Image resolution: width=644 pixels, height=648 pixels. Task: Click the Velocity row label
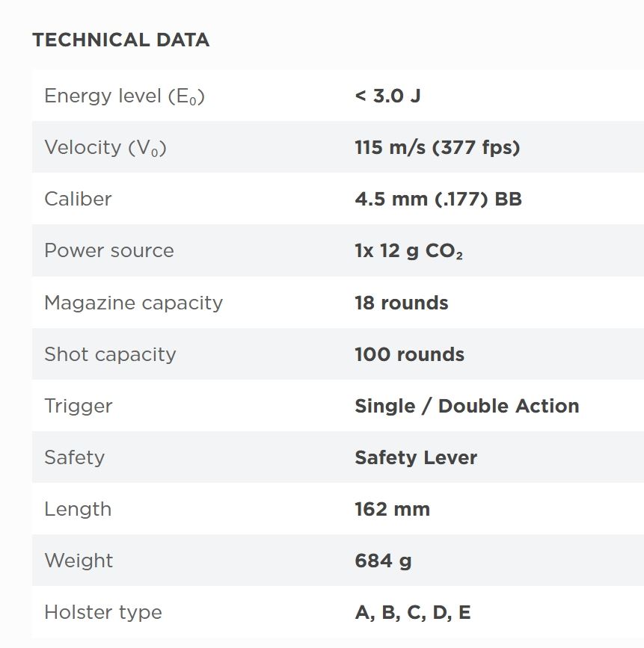click(x=105, y=148)
